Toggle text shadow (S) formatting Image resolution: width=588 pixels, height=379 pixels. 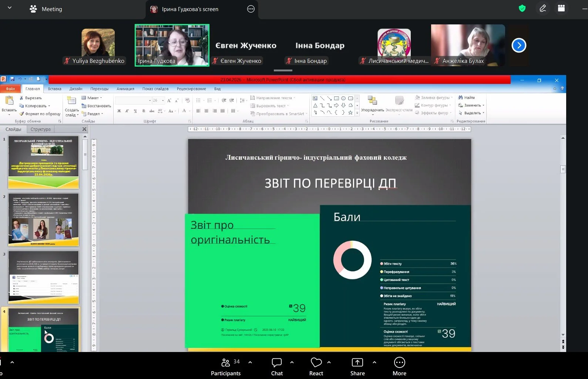pos(144,111)
